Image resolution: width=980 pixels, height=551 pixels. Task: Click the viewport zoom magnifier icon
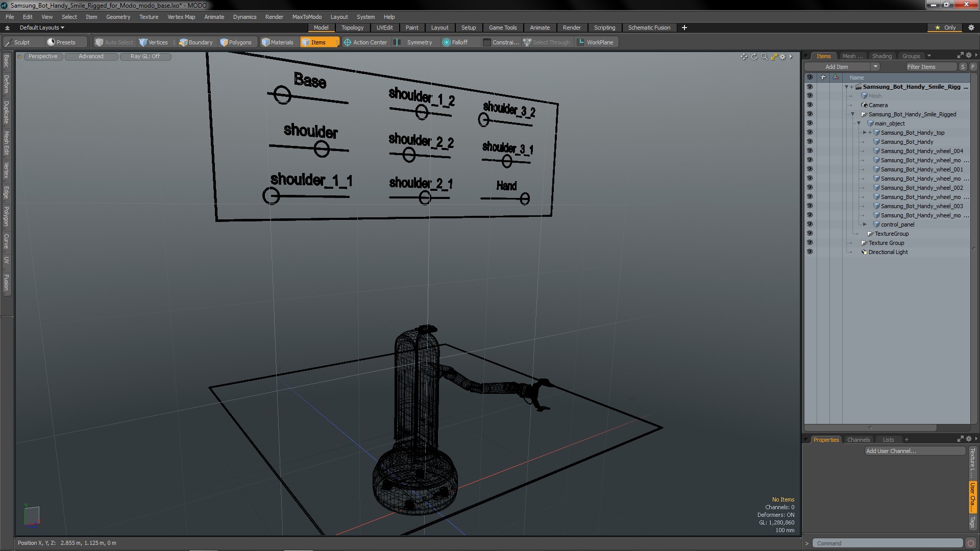point(764,57)
